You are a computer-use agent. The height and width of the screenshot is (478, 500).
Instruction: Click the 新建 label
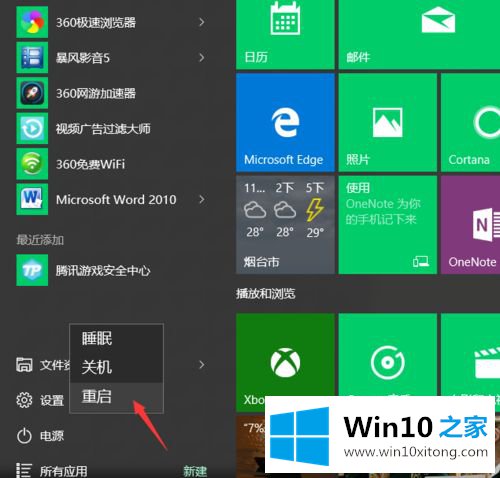tap(195, 471)
